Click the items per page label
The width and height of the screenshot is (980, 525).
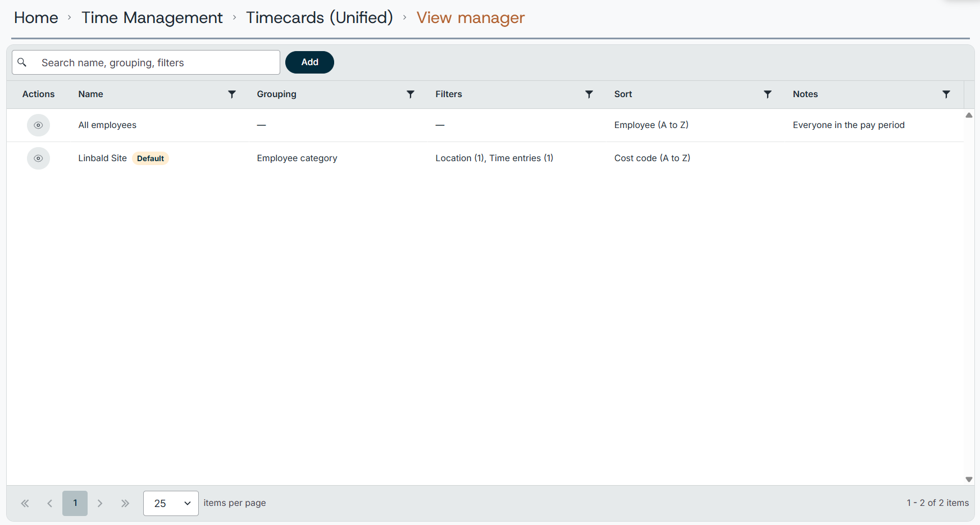[x=235, y=503]
